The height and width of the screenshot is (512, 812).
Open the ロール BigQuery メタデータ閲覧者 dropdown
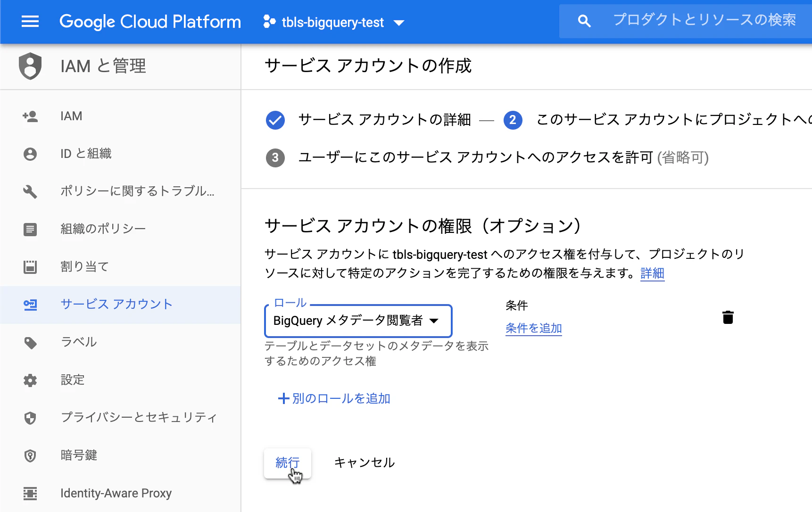358,321
